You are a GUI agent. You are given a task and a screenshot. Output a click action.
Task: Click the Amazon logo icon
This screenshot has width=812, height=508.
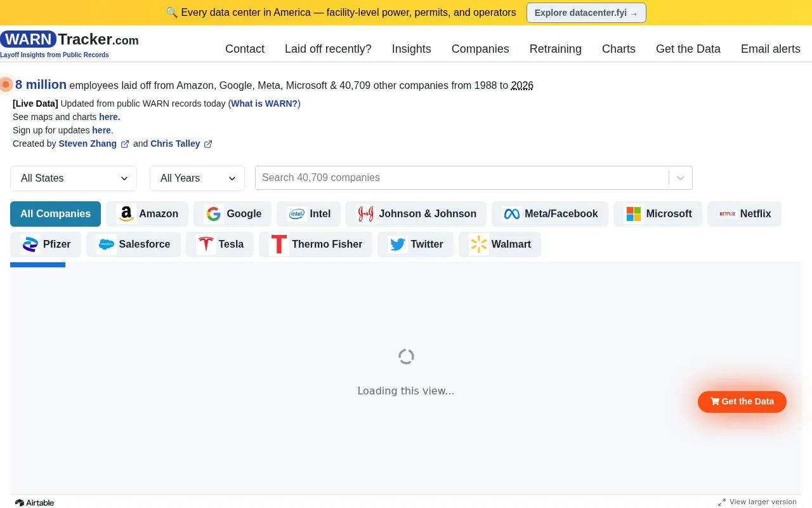coord(126,214)
